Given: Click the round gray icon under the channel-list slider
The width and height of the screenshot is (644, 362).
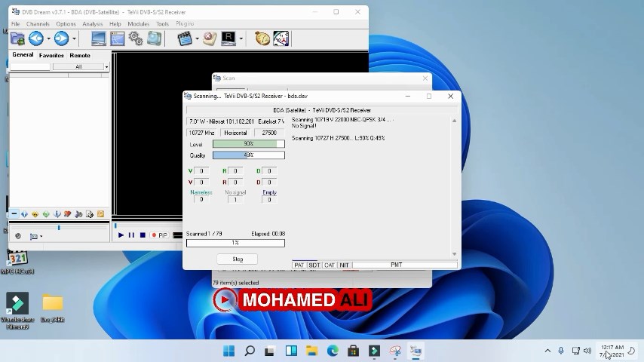Looking at the screenshot, I should tap(17, 236).
